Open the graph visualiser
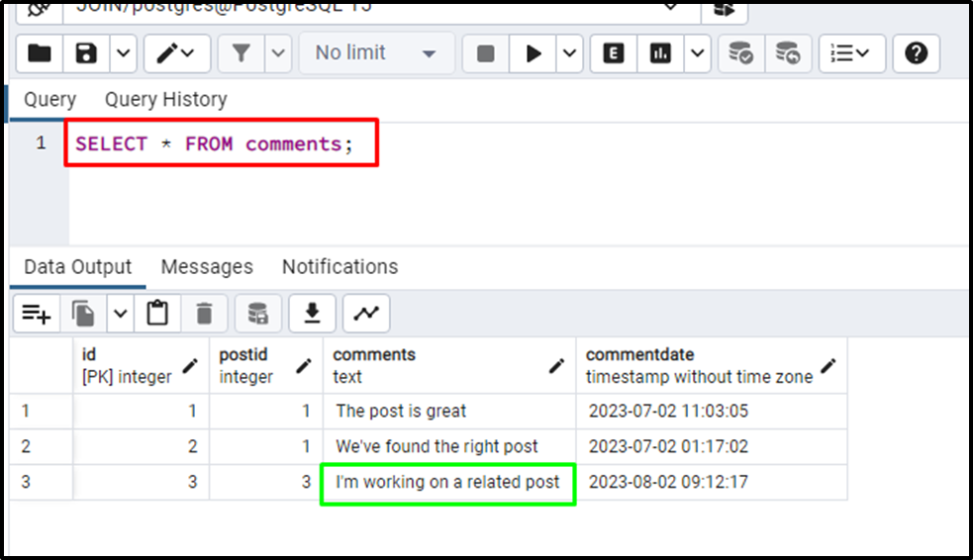973x560 pixels. (366, 314)
